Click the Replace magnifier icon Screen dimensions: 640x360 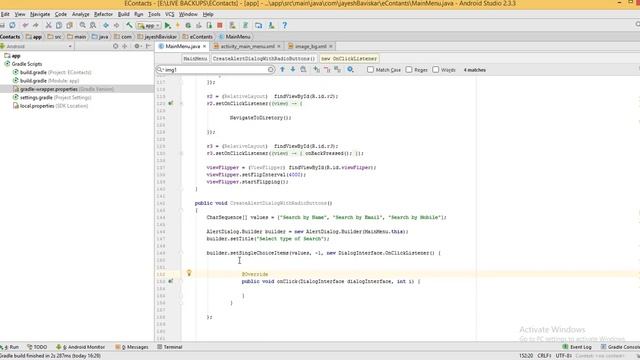coord(93,25)
